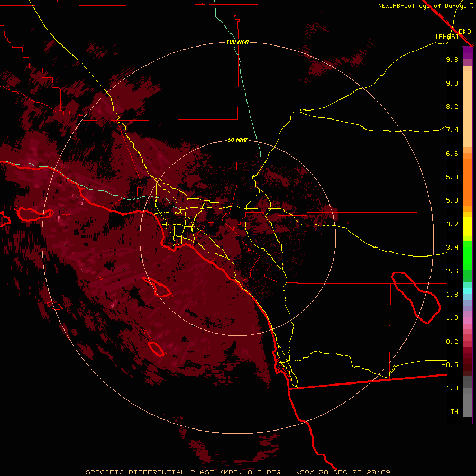Click the 5.0 color scale value
Viewport: 476px width, 476px height.
point(452,200)
